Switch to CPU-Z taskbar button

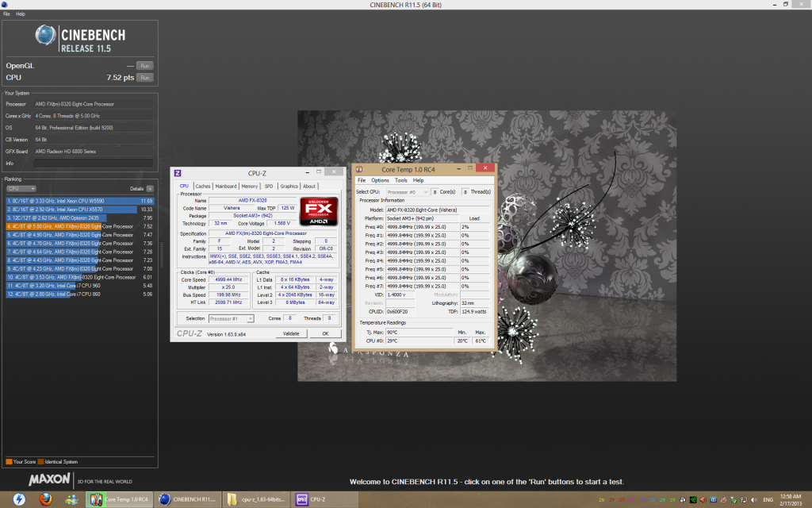324,499
